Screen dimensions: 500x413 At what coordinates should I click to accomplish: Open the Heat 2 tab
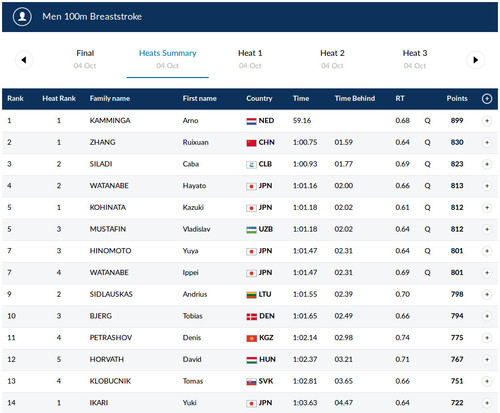coord(332,59)
